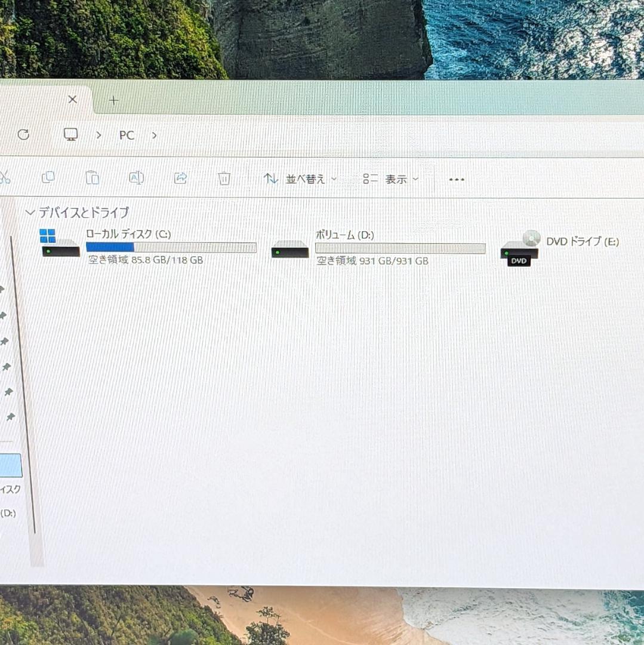Screen dimensions: 644x645
Task: Click the sort arrows icon next to 並べ替え
Action: coord(270,178)
